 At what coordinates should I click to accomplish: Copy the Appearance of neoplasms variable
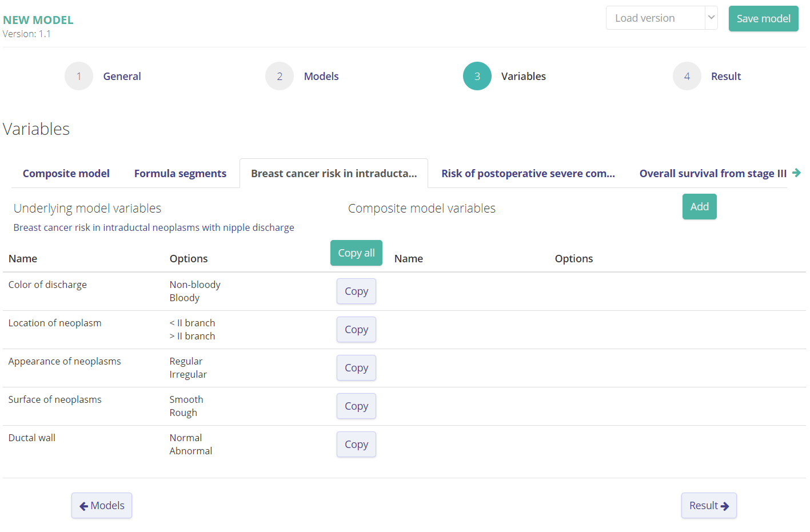356,368
